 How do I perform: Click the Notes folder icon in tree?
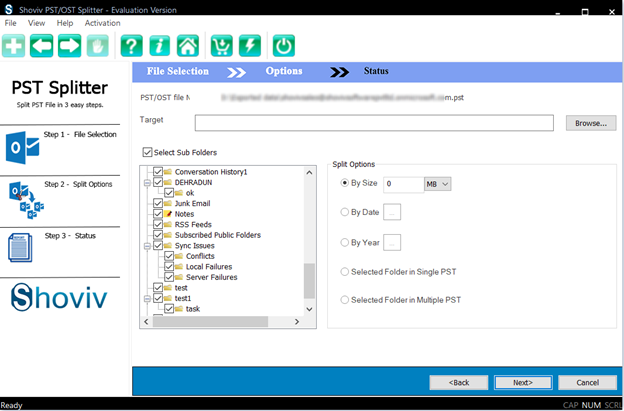[168, 214]
